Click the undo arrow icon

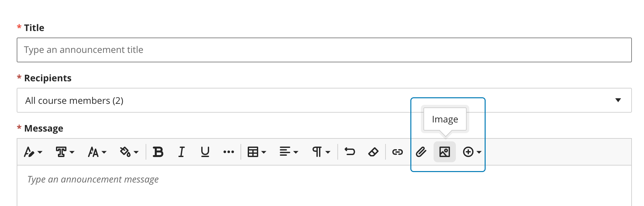350,152
